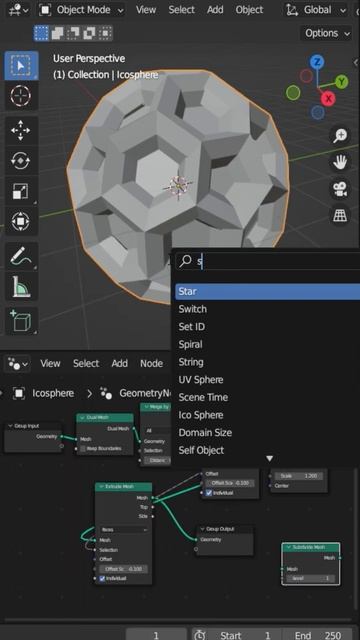The height and width of the screenshot is (640, 360).
Task: Set selection mode to new selection
Action: [x=41, y=33]
